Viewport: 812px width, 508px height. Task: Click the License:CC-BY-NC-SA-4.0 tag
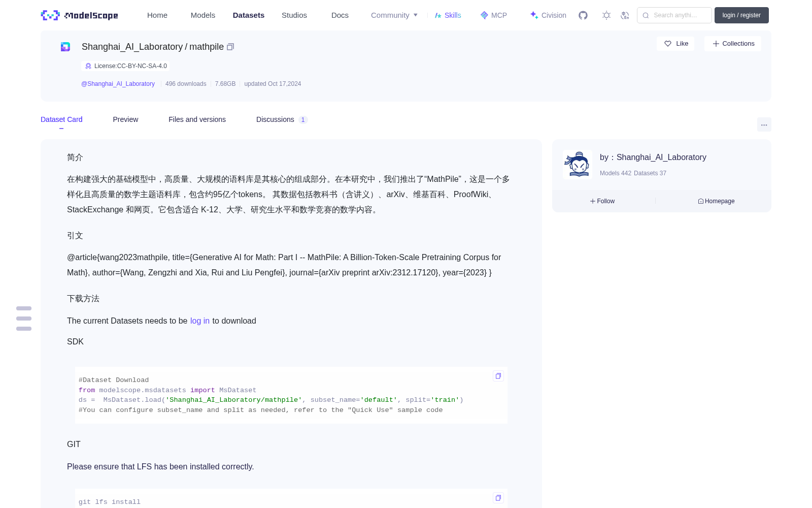126,66
